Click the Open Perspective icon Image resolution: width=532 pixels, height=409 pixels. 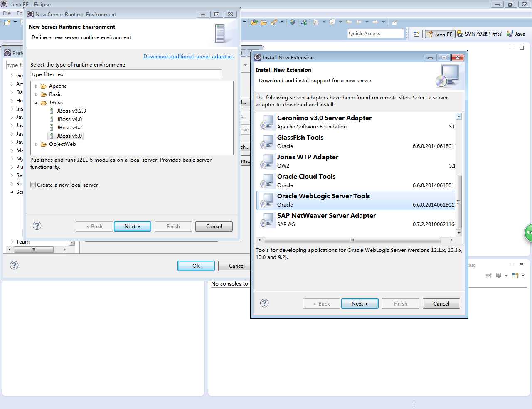tap(416, 34)
